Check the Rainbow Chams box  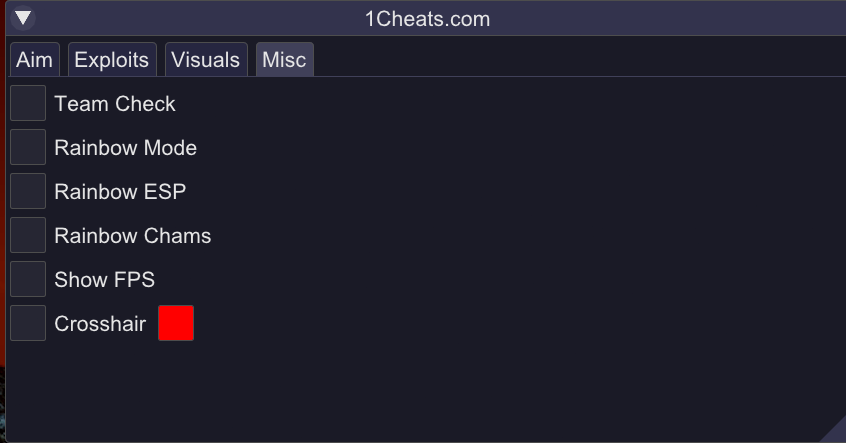(x=28, y=235)
